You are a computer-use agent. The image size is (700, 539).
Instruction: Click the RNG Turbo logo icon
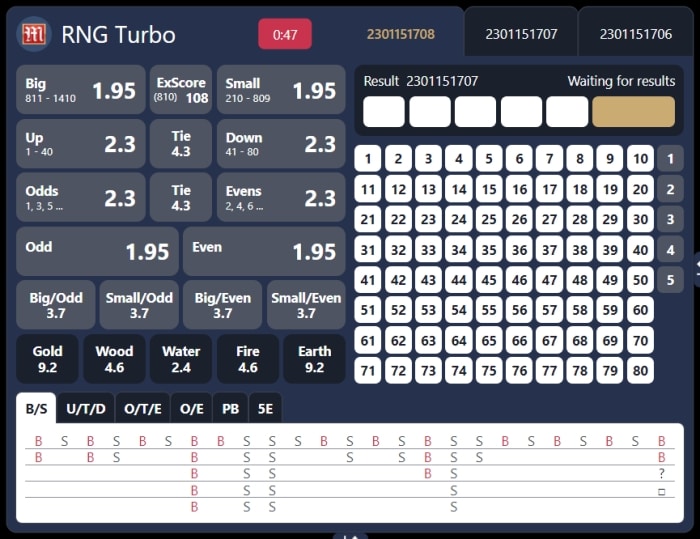click(35, 34)
